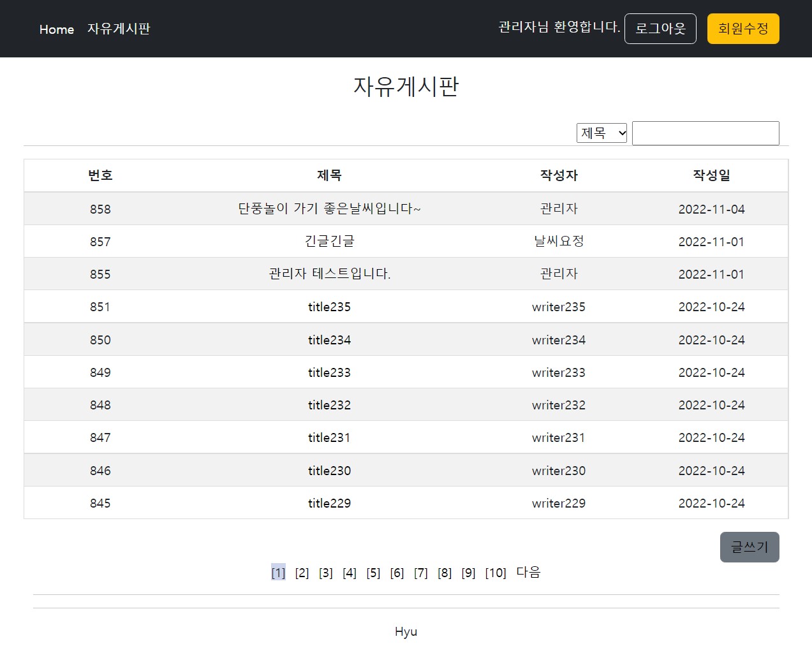The image size is (812, 653).
Task: Go to pagination page [9]
Action: click(468, 573)
